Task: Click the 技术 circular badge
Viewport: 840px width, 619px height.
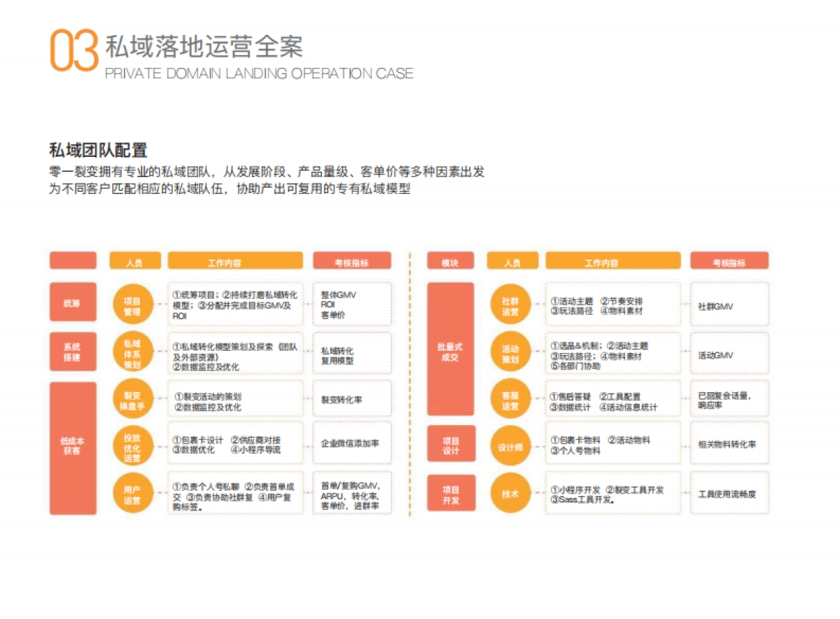Action: pyautogui.click(x=510, y=493)
